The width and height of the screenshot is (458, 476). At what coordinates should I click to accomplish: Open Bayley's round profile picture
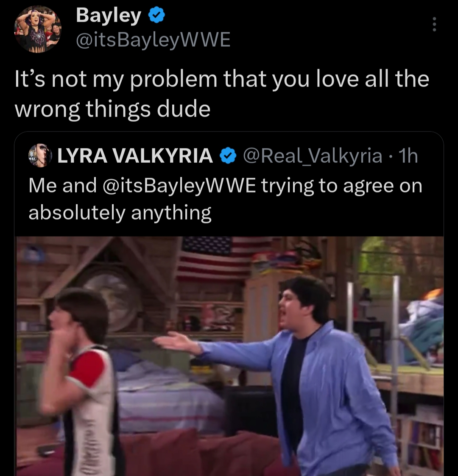pyautogui.click(x=38, y=29)
